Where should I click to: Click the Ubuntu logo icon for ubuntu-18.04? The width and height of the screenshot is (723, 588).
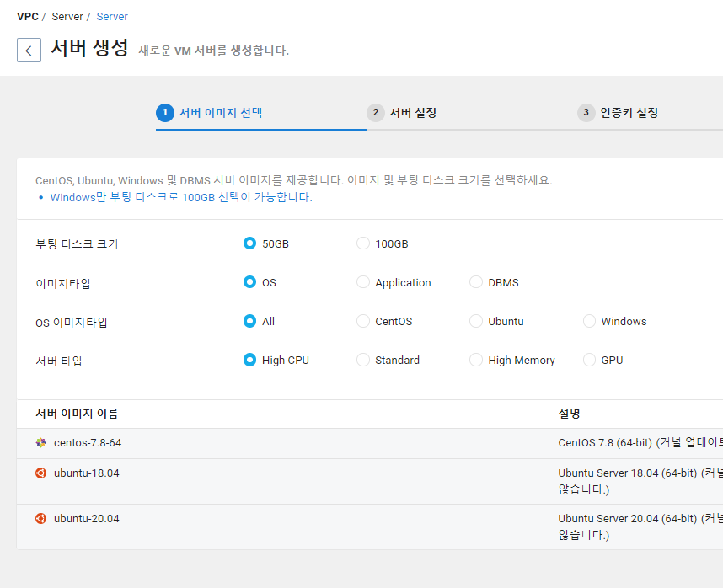[x=41, y=473]
